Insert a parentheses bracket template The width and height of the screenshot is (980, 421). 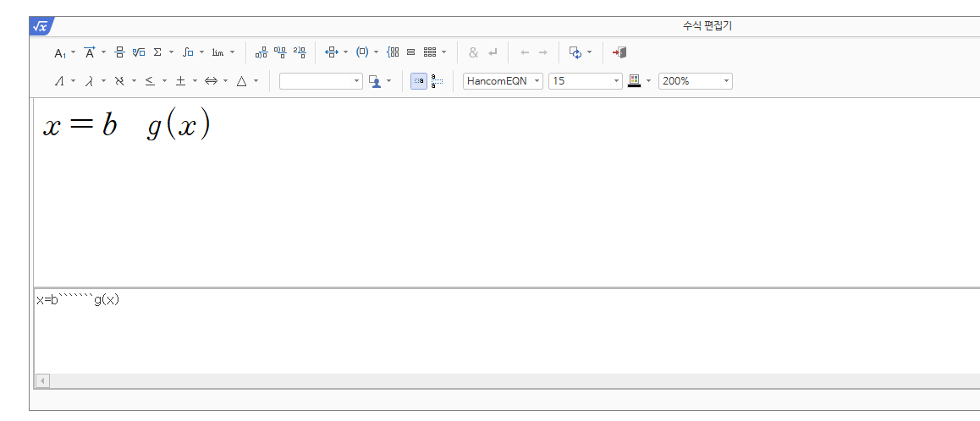tap(362, 52)
